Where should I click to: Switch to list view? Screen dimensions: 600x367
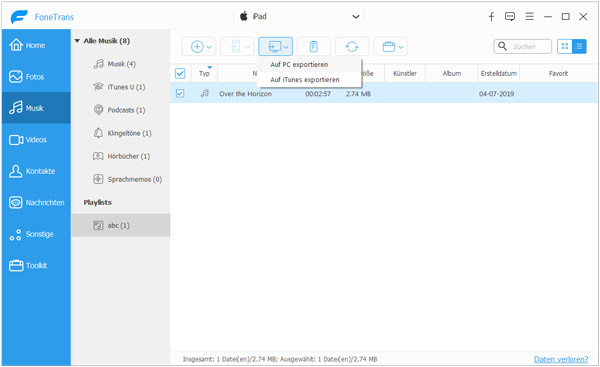579,46
